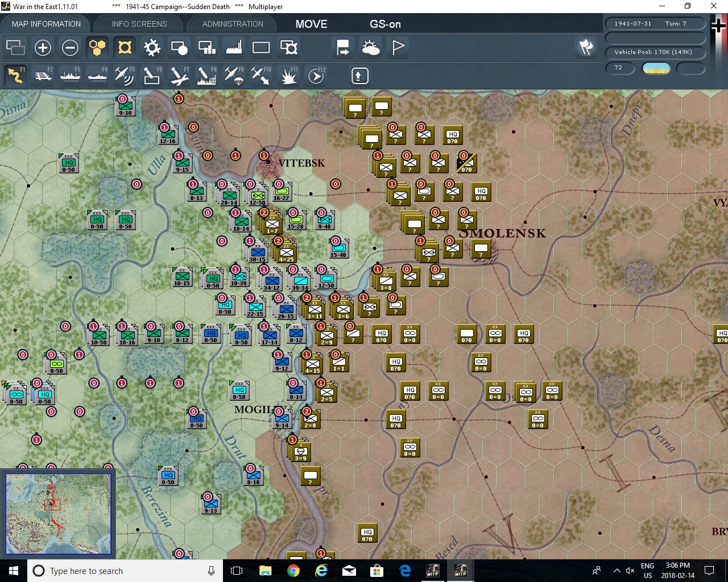
Task: Open Task View in taskbar
Action: (237, 571)
